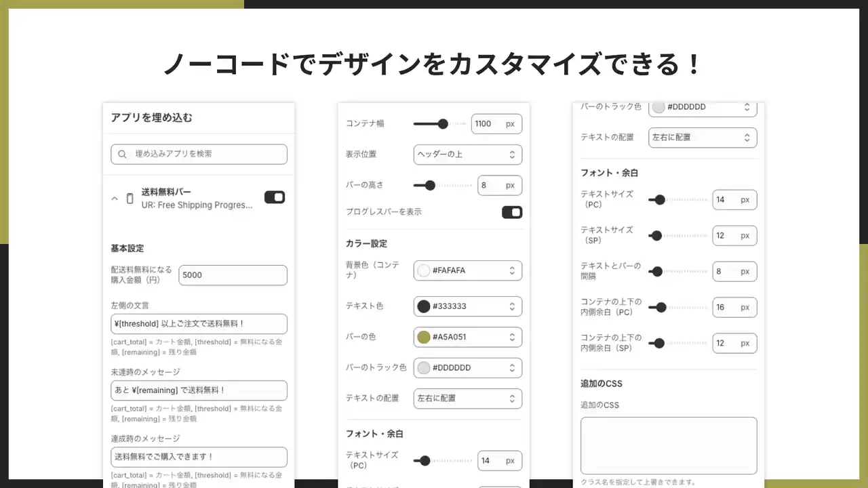Screen dimensions: 868x488
Task: Click the テキストサイズ(SP) slider handle
Action: 656,236
